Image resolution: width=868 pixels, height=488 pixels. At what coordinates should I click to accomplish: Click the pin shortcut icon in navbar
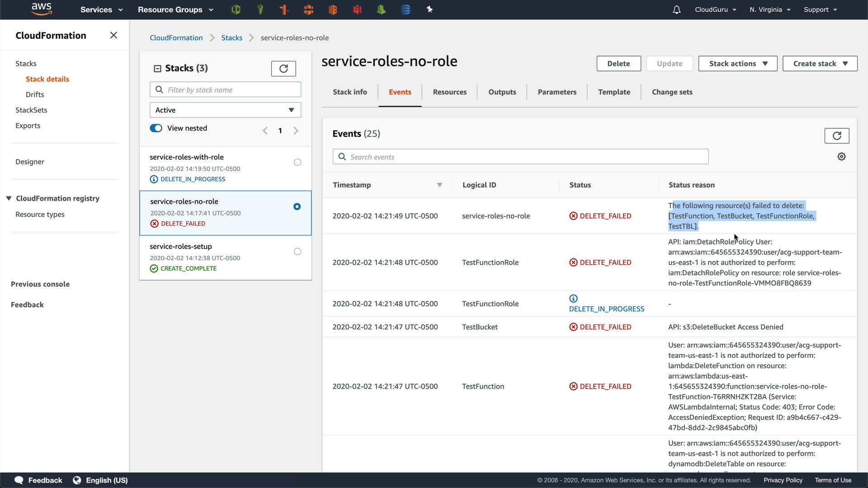click(x=429, y=9)
